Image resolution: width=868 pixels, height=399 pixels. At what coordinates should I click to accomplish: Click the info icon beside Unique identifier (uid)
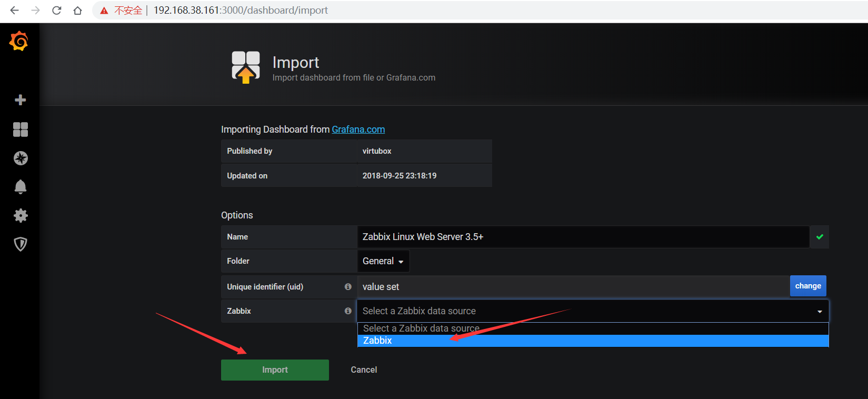tap(348, 287)
